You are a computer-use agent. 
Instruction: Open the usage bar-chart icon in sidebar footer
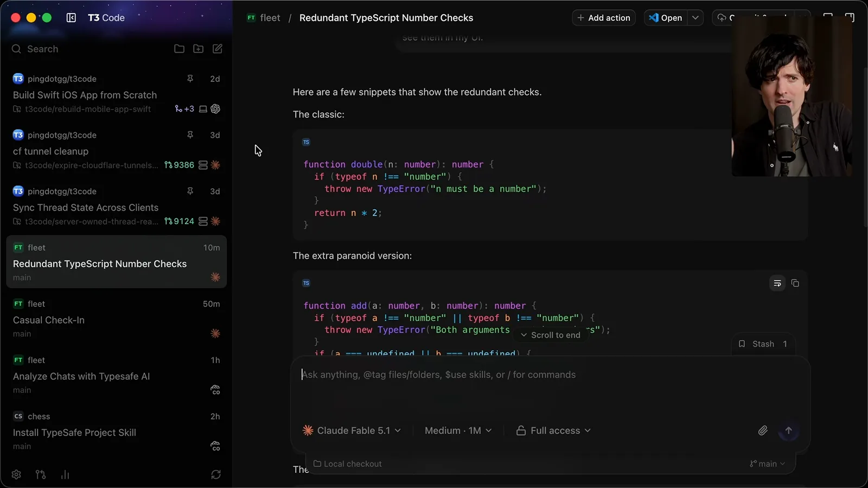coord(65,474)
